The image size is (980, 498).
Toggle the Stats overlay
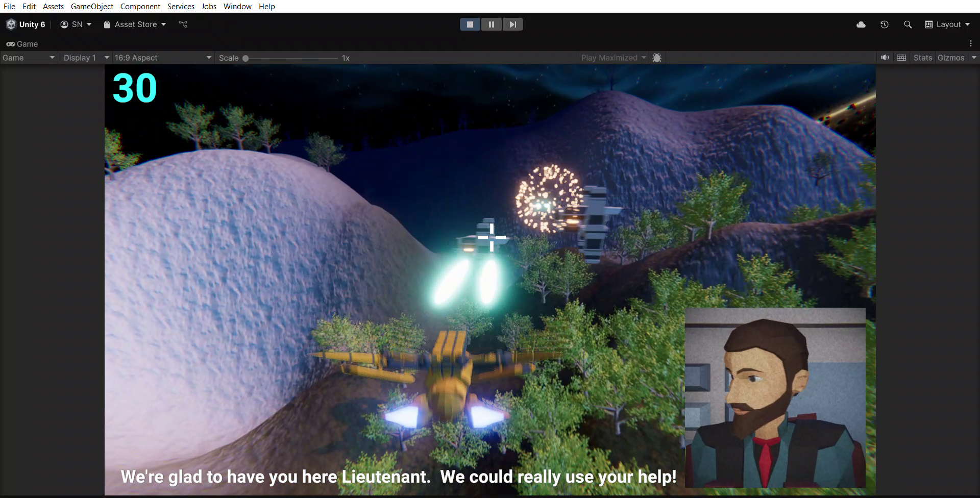923,58
